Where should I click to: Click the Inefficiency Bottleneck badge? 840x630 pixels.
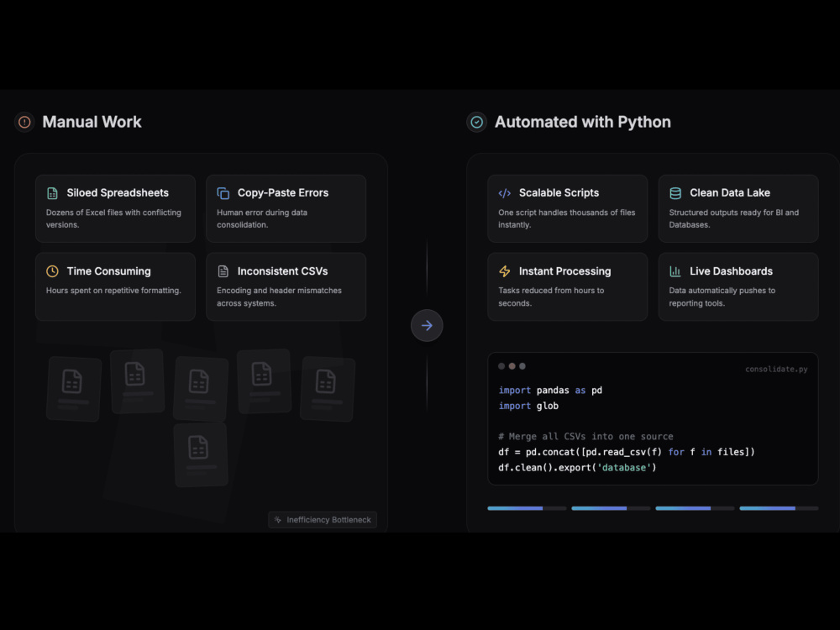pos(323,520)
